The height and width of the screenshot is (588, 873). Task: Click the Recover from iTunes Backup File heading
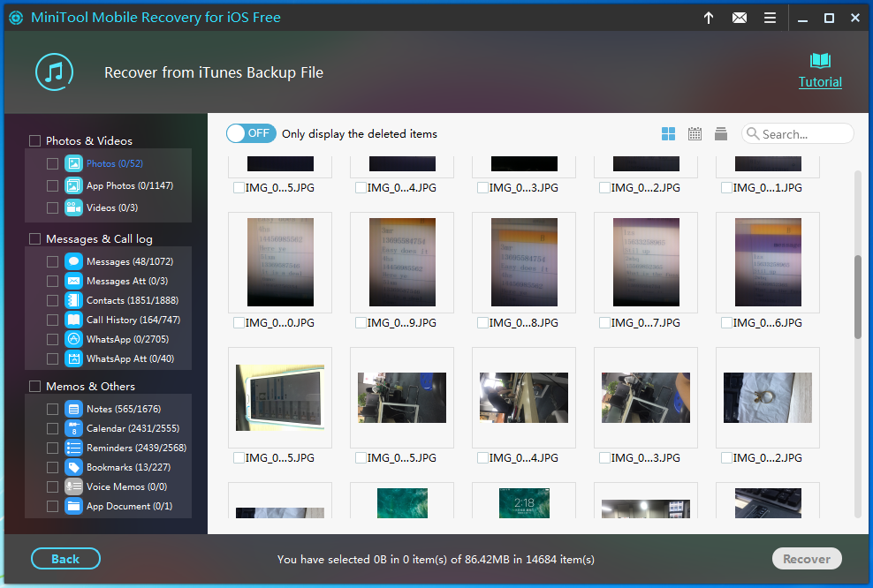point(214,73)
